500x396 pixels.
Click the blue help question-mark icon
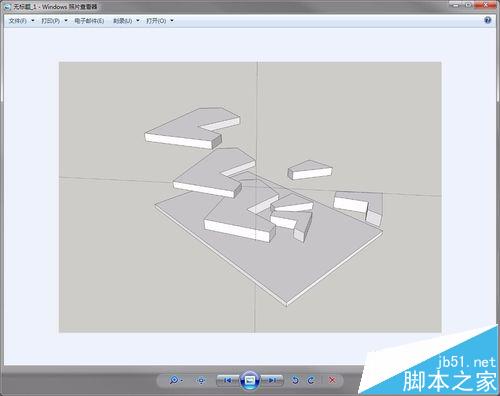click(x=488, y=20)
